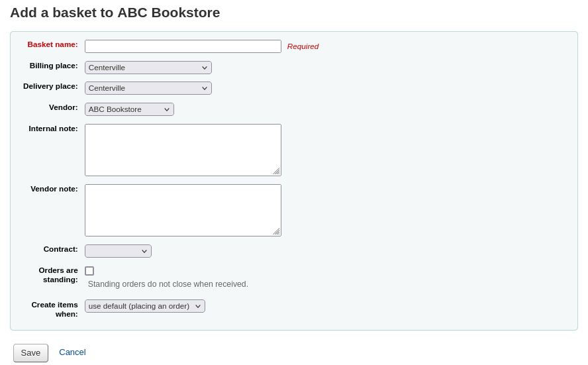Grab the Vendor note resize handle

tap(276, 231)
